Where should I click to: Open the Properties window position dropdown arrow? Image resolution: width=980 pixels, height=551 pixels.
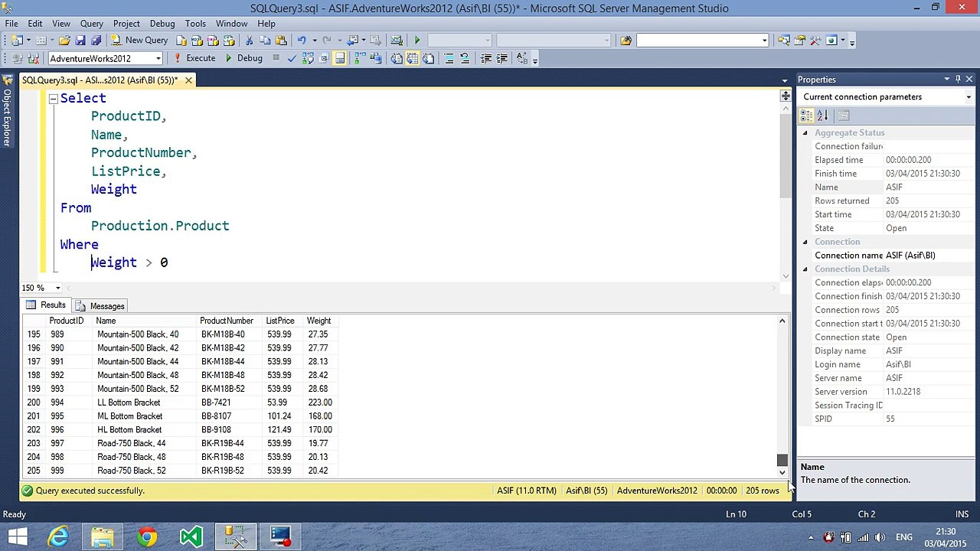(946, 80)
